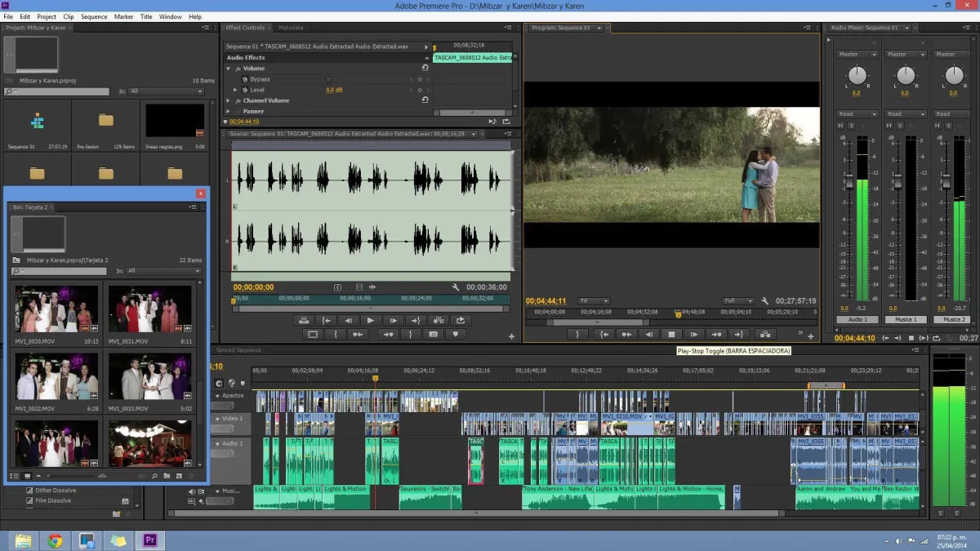Open Audio 1 channel Master output dropdown
The width and height of the screenshot is (980, 551).
(x=857, y=55)
